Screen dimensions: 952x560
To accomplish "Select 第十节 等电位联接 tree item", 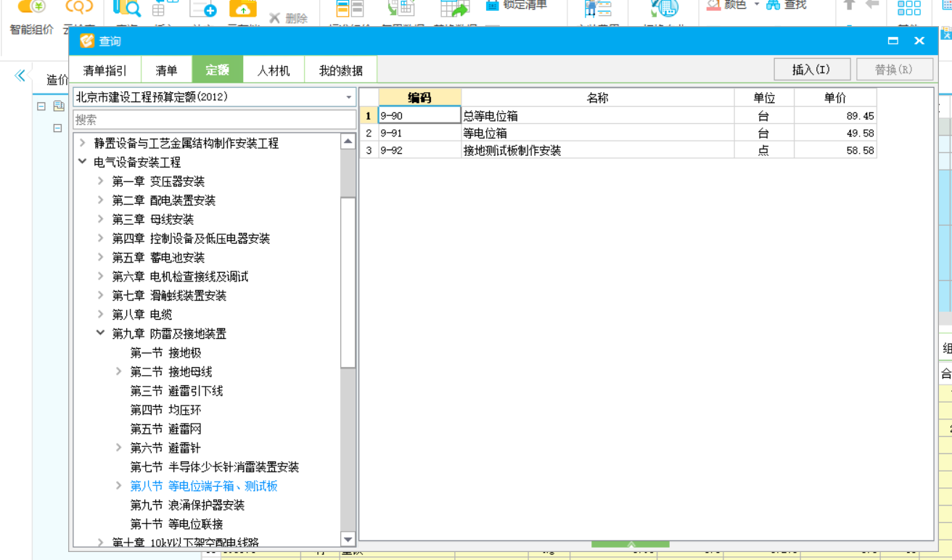I will pyautogui.click(x=176, y=524).
